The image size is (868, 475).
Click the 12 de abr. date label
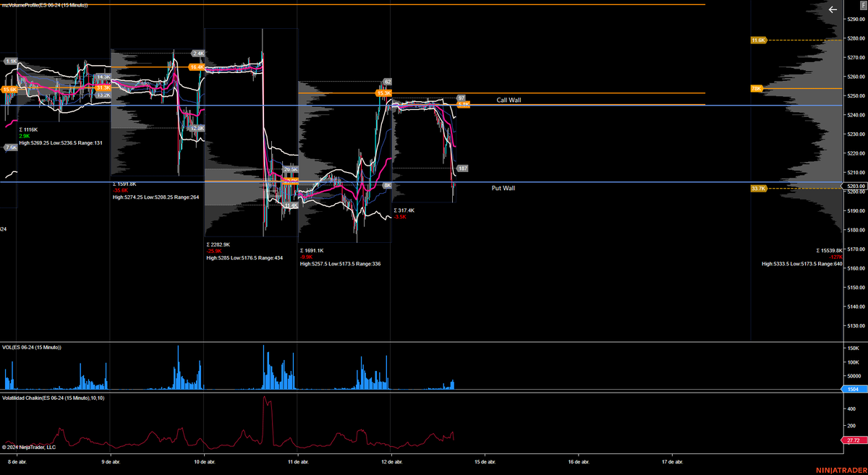(x=391, y=461)
